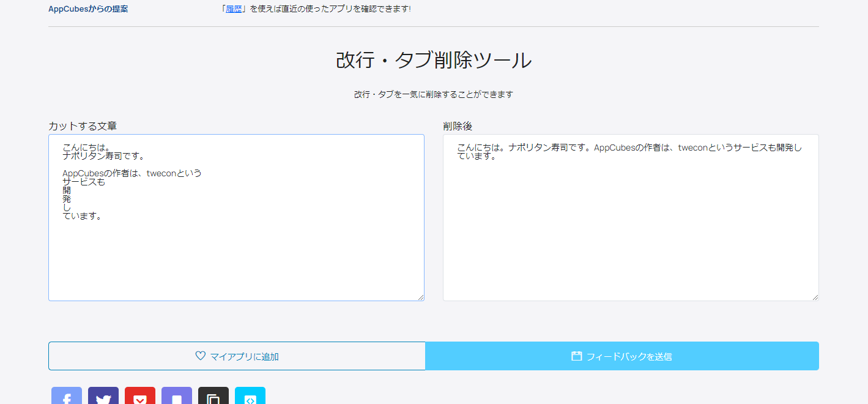The height and width of the screenshot is (404, 868).
Task: Copy the page link with the dark copy icon
Action: 213,395
